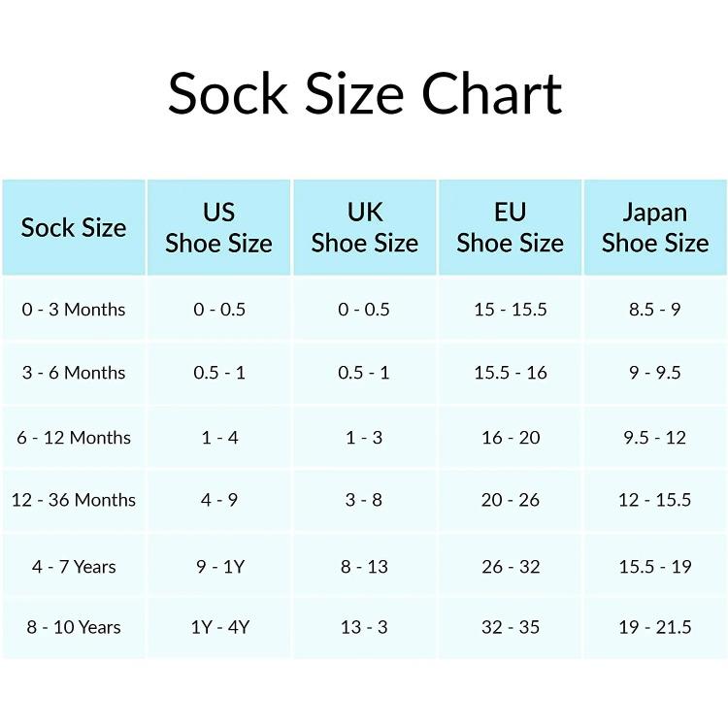The width and height of the screenshot is (728, 728).
Task: Select the 12 - 36 Months row label
Action: tap(74, 500)
